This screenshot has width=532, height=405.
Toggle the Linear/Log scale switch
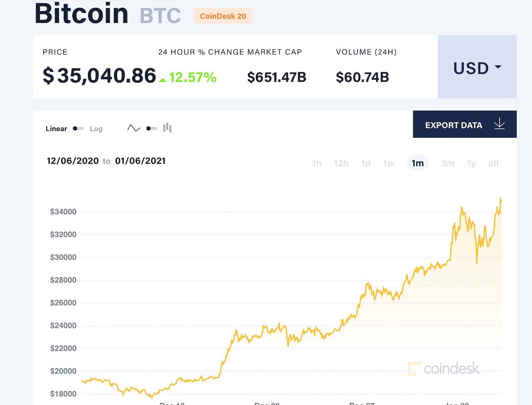(x=78, y=128)
